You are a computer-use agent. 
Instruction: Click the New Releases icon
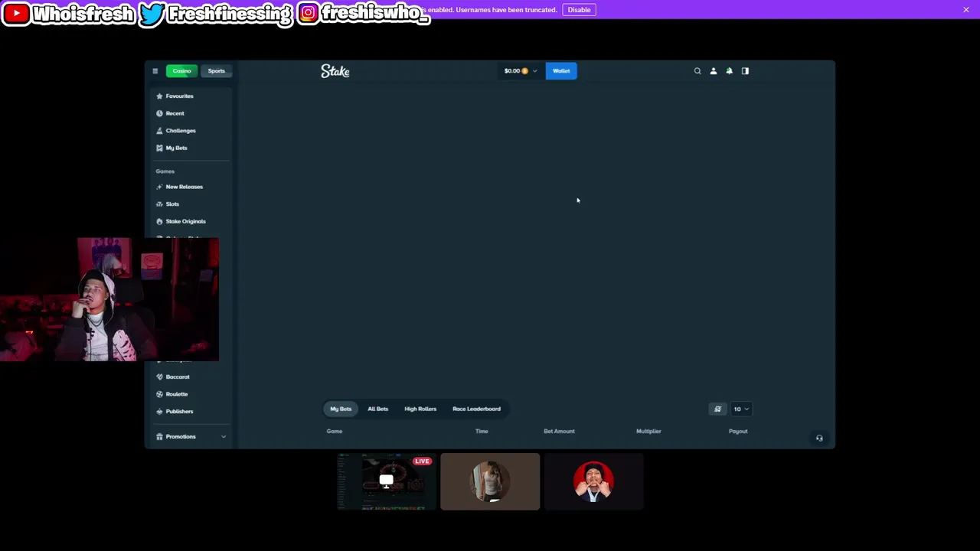(159, 187)
